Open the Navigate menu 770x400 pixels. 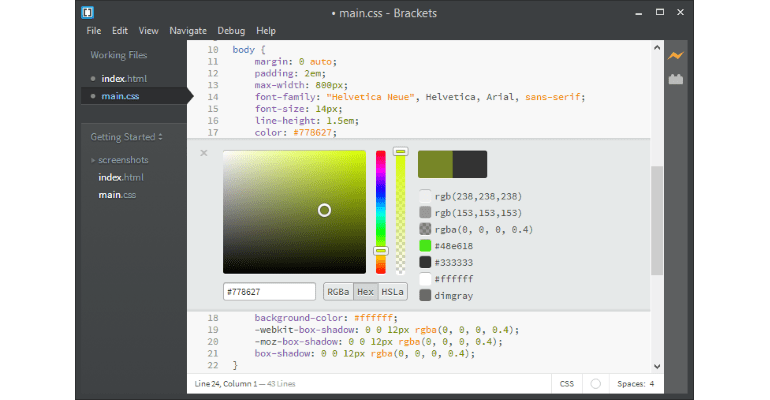pyautogui.click(x=188, y=31)
